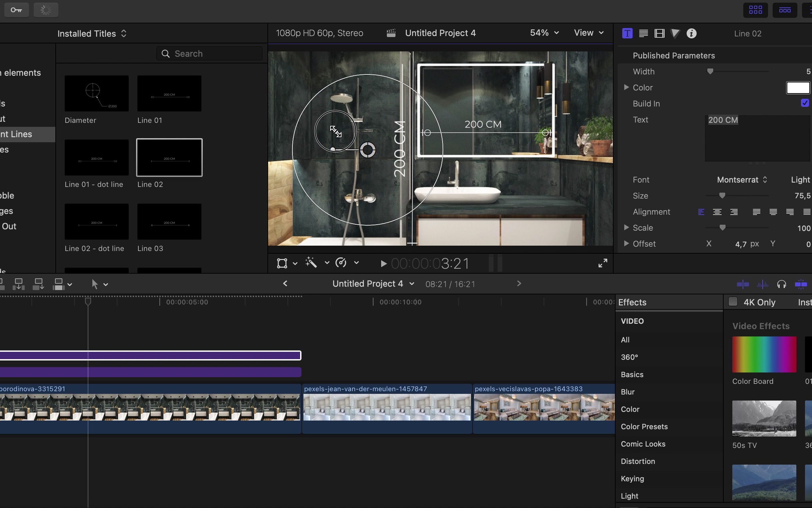Open the Video inspector filmstrip icon
The image size is (812, 508).
(659, 33)
